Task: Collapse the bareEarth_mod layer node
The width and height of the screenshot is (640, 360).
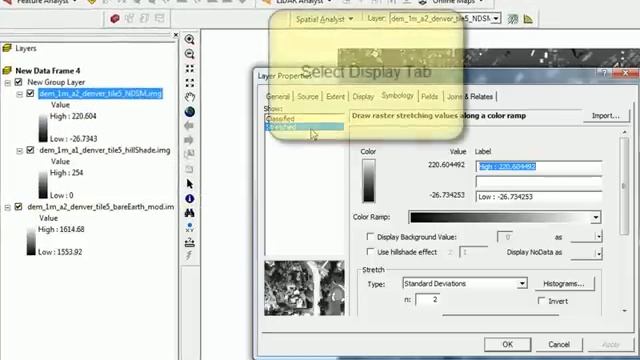Action: coord(7,207)
